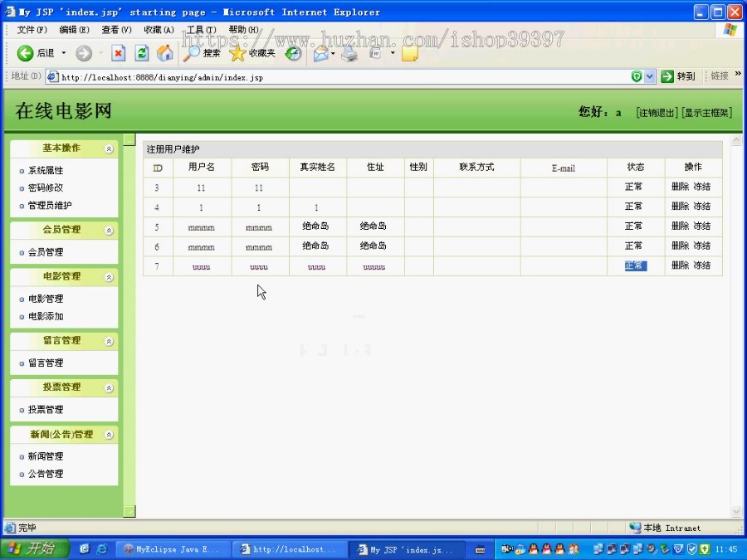Open the Back button history dropdown
Screen dimensions: 747x560
tap(63, 53)
